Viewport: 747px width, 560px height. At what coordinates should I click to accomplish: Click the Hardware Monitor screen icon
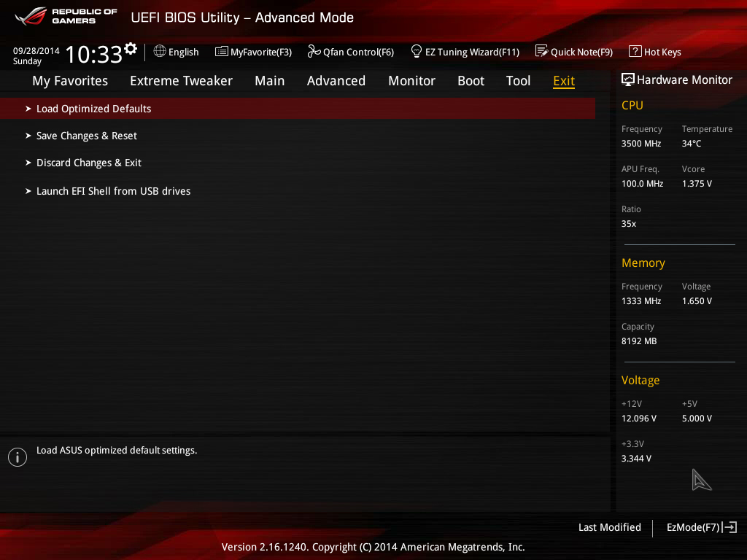(x=628, y=79)
